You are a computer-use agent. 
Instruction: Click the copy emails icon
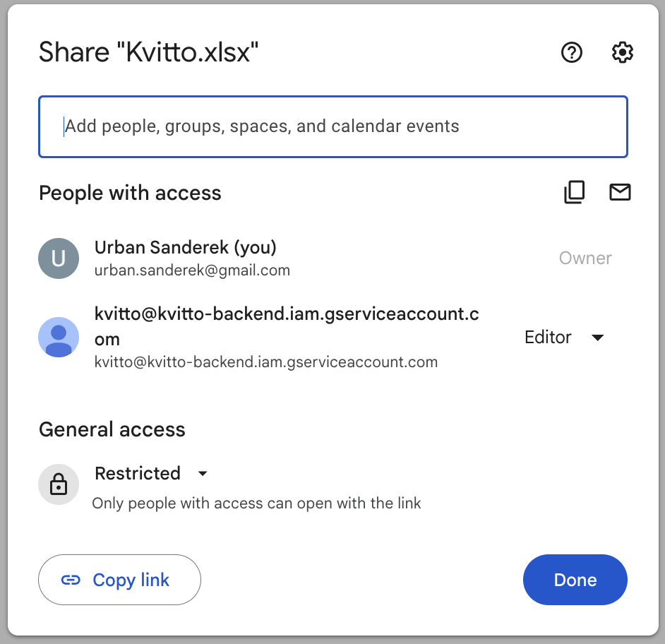[x=575, y=192]
